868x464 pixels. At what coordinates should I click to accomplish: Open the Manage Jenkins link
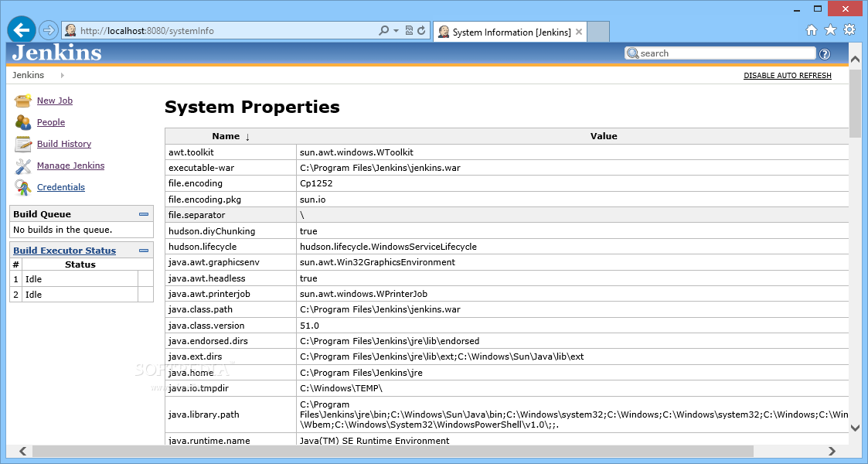(71, 165)
